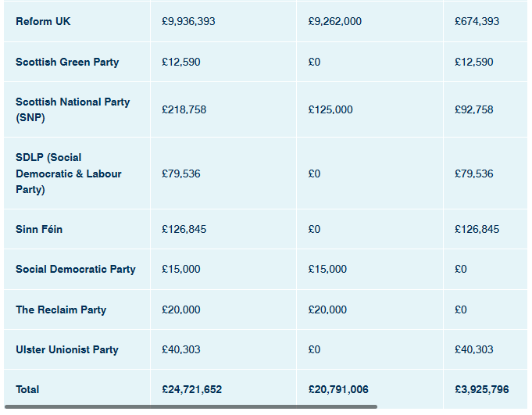This screenshot has width=532, height=415.
Task: Select the £674,393 amount
Action: [477, 21]
